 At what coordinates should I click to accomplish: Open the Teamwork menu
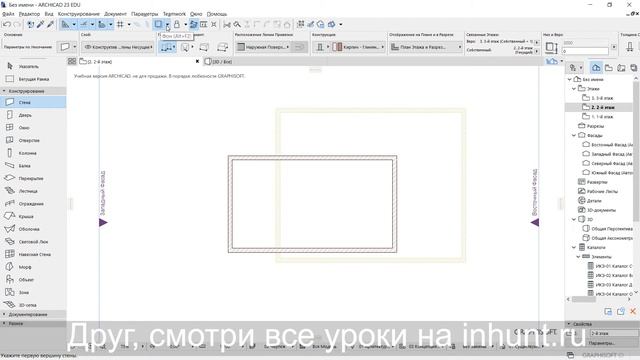point(174,14)
